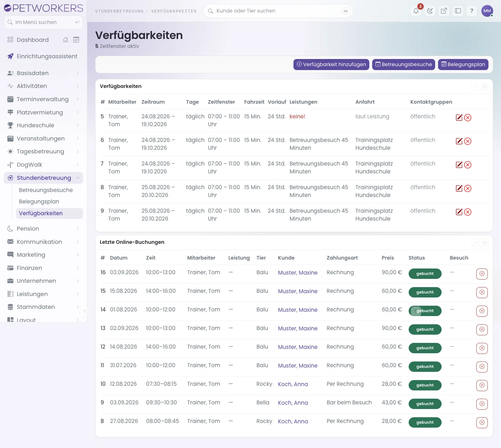Click gebucht status of booking 14
501x448 pixels.
pos(425,311)
